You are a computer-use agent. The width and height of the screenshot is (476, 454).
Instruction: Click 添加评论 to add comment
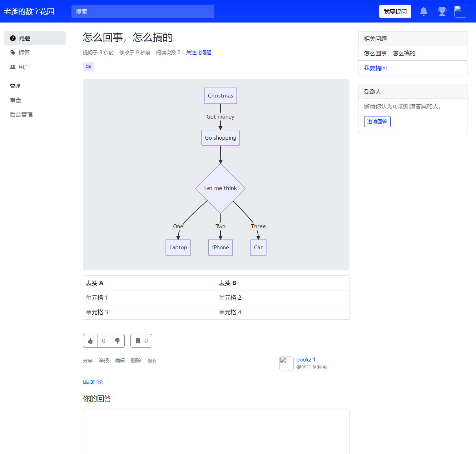[x=93, y=382]
